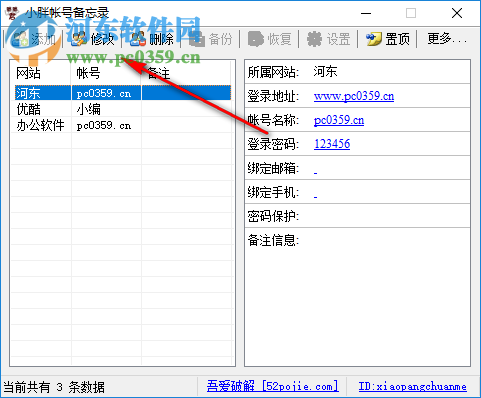This screenshot has height=398, width=481.
Task: Click pc0359.cn account cell in 办公软件 row
Action: pyautogui.click(x=104, y=125)
